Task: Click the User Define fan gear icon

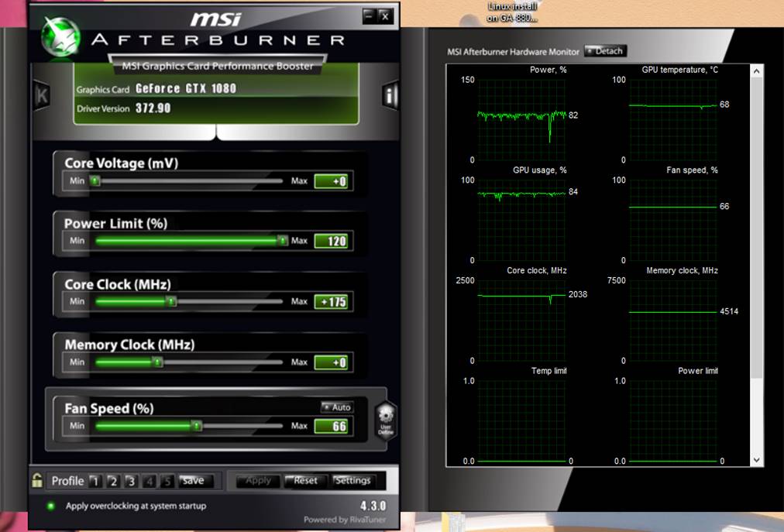Action: pos(385,420)
